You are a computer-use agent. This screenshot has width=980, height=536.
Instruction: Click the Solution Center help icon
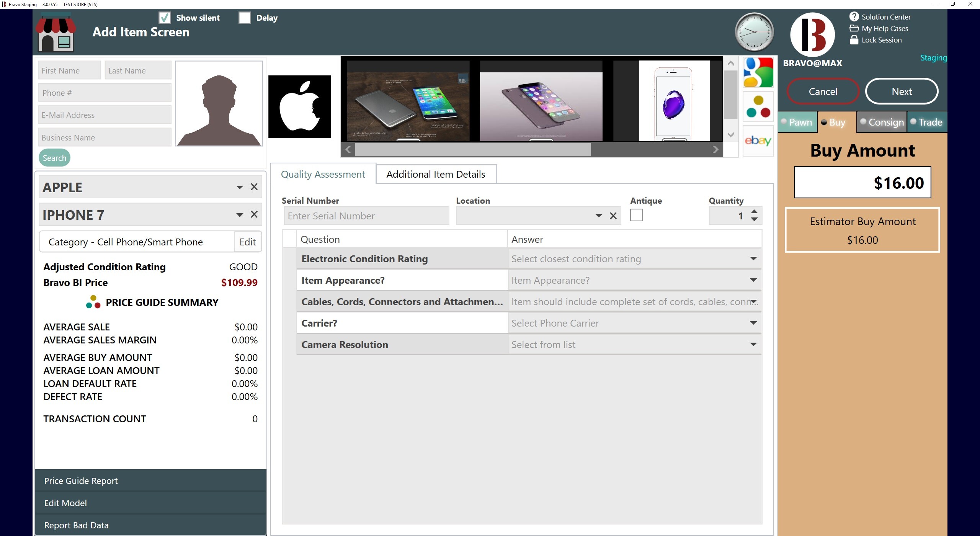854,16
